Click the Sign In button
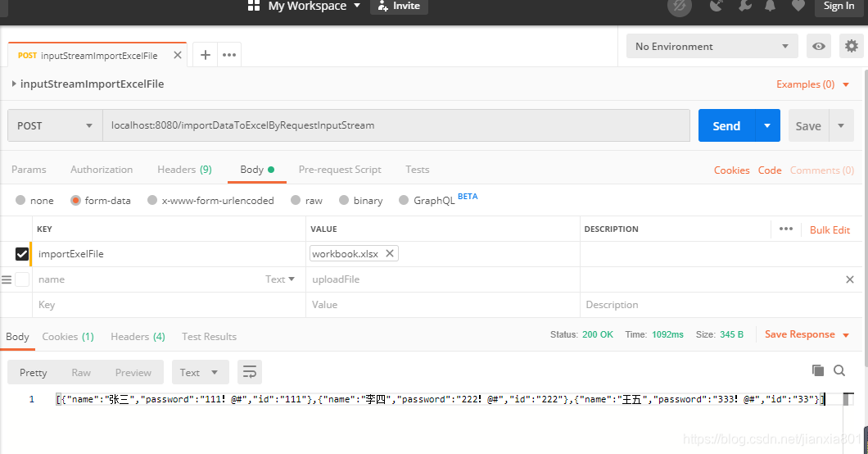The height and width of the screenshot is (454, 868). click(x=839, y=6)
